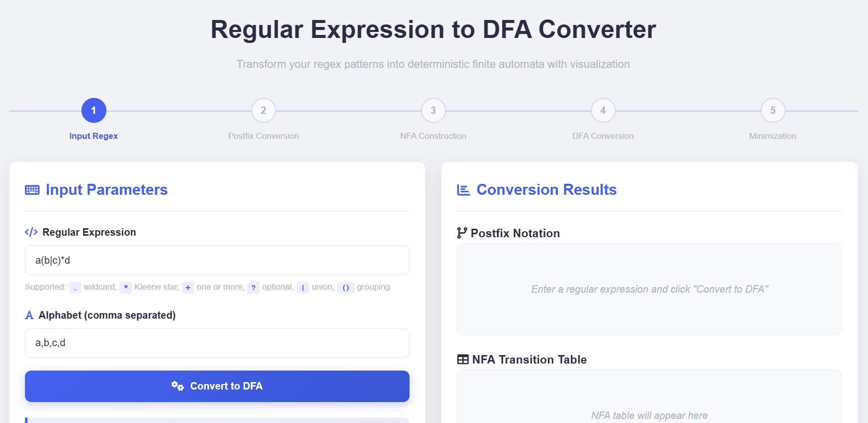Screen dimensions: 868x423
Task: Go to step 2 Postfix Conversion
Action: tap(263, 110)
